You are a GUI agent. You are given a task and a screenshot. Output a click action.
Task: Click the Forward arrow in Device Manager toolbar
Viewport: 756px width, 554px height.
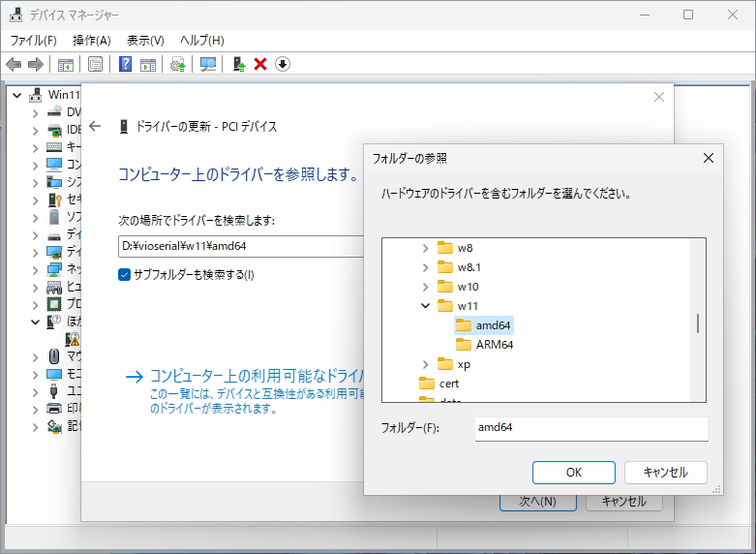[x=36, y=64]
